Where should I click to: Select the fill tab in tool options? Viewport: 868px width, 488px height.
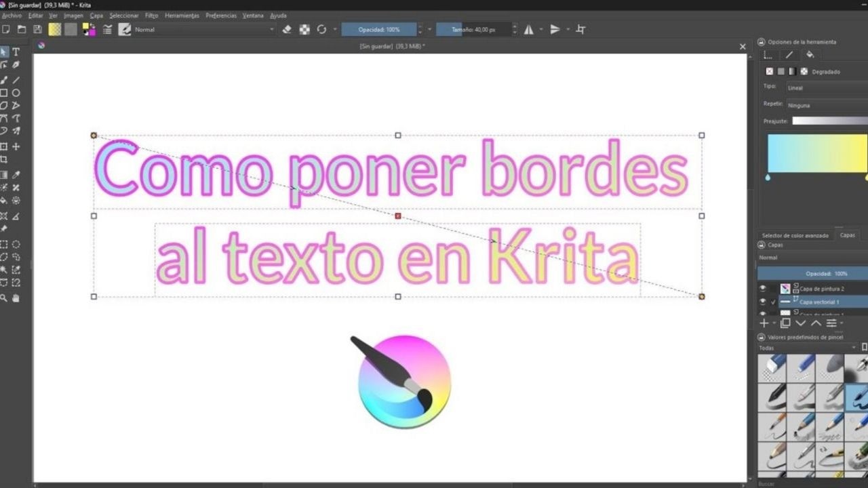tap(810, 55)
